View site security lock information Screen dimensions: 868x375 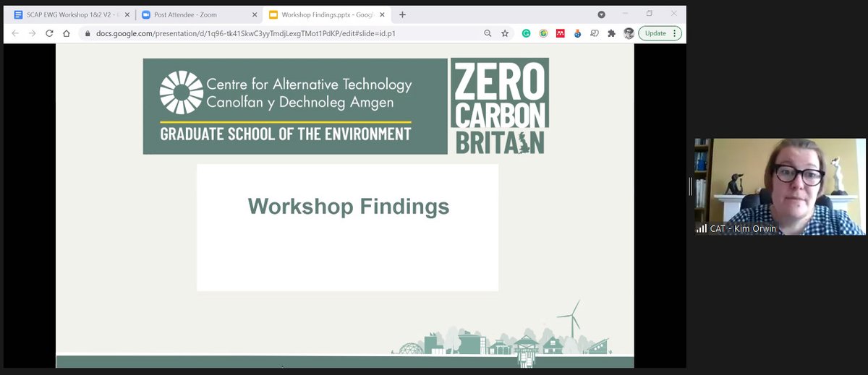(x=88, y=33)
